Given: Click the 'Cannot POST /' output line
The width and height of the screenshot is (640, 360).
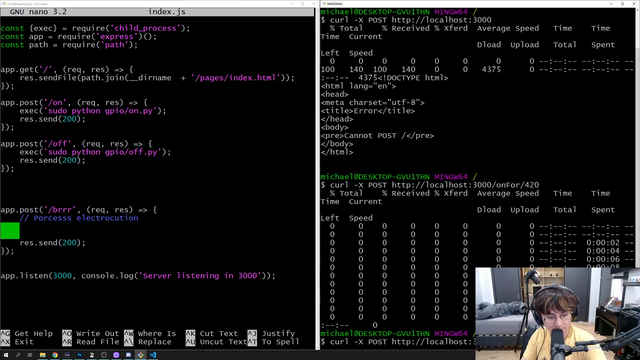Looking at the screenshot, I should point(378,136).
